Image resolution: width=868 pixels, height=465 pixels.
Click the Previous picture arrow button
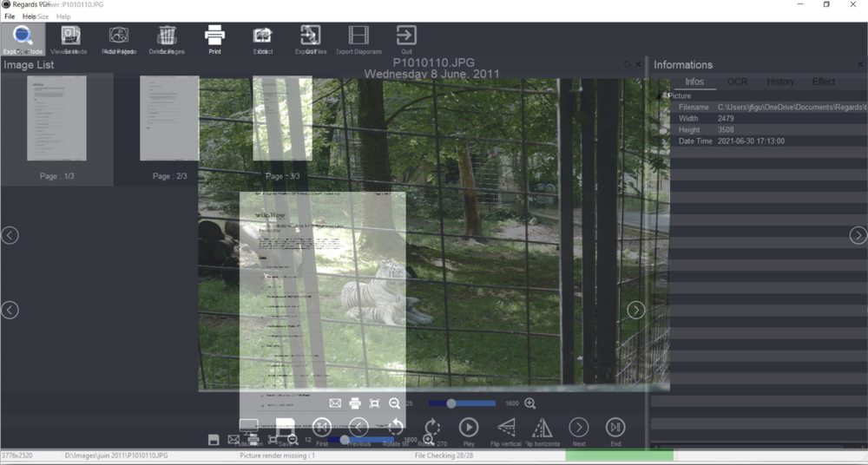point(358,428)
